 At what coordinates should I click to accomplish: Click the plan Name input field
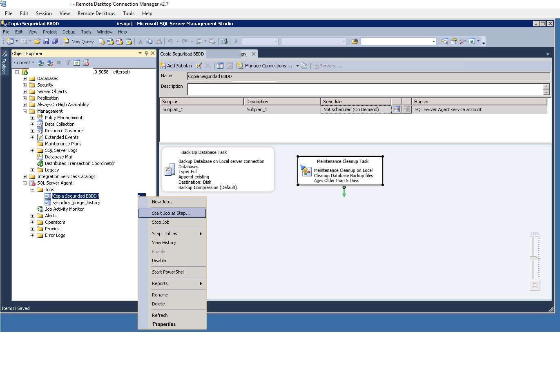pos(368,76)
